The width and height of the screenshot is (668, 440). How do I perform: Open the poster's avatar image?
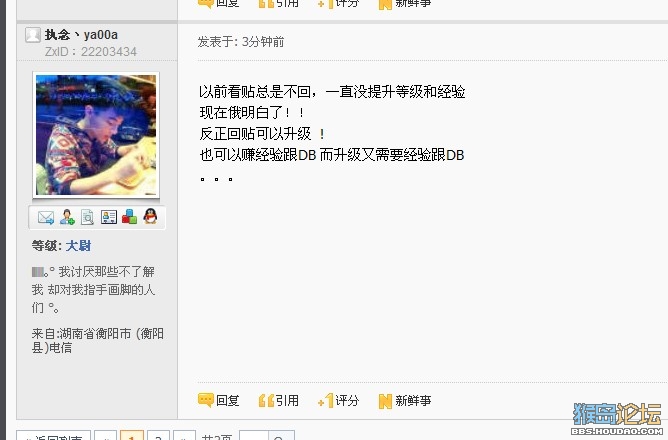pos(96,135)
